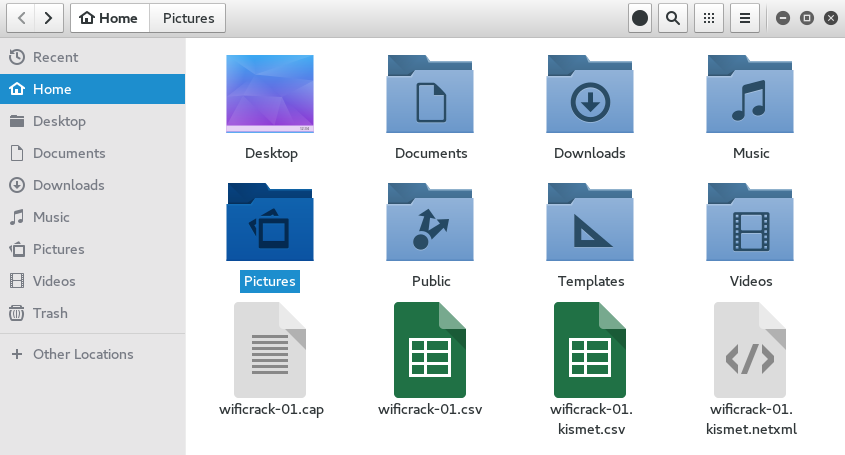Minimize the file manager window
This screenshot has height=455, width=845.
783,18
